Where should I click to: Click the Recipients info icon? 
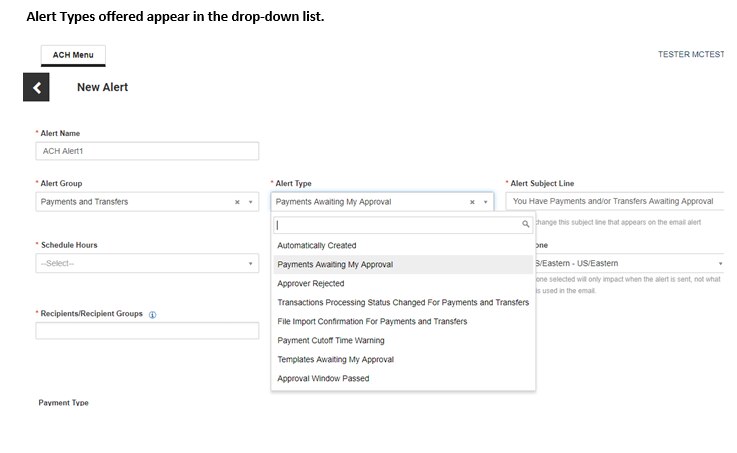click(x=153, y=314)
